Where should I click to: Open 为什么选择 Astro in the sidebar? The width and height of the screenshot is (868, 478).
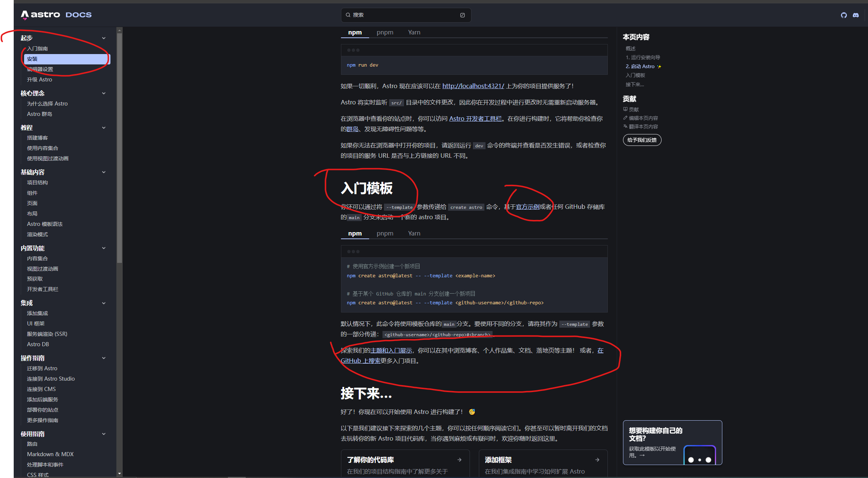[x=47, y=104]
